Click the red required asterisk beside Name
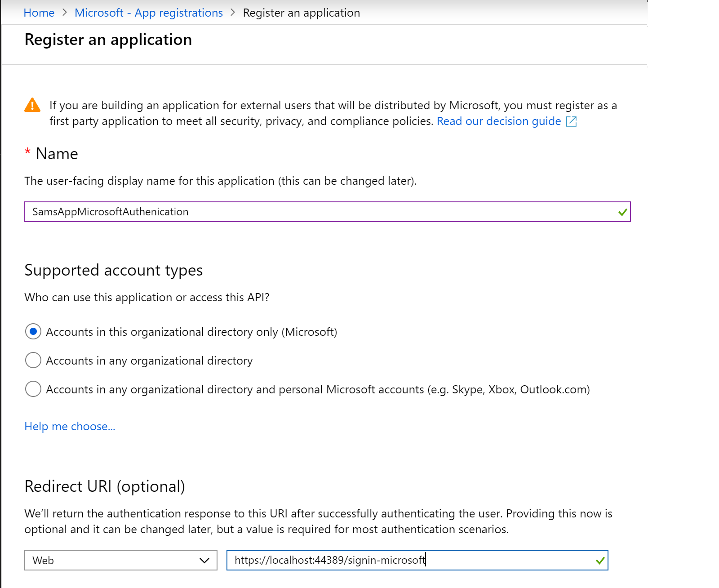Screen dimensions: 719x588 28,152
